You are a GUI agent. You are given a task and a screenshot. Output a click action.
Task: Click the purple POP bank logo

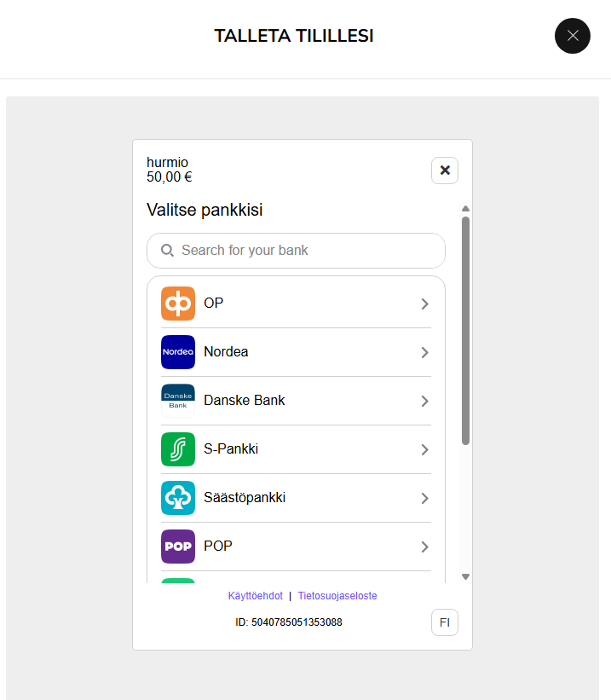[x=178, y=547]
